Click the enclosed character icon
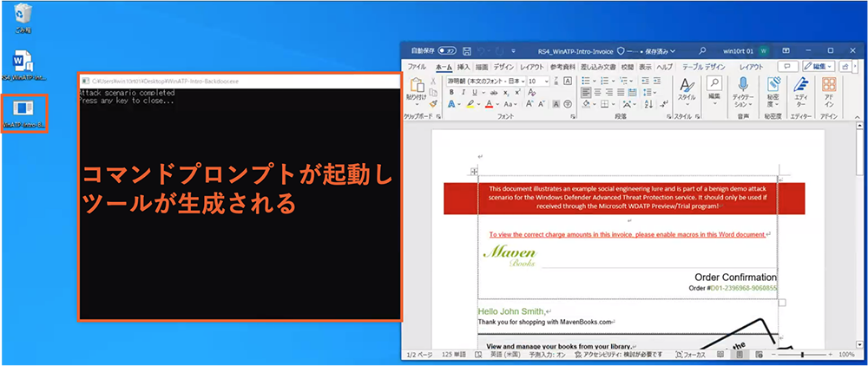Screen dimensions: 868x366 coord(568,104)
